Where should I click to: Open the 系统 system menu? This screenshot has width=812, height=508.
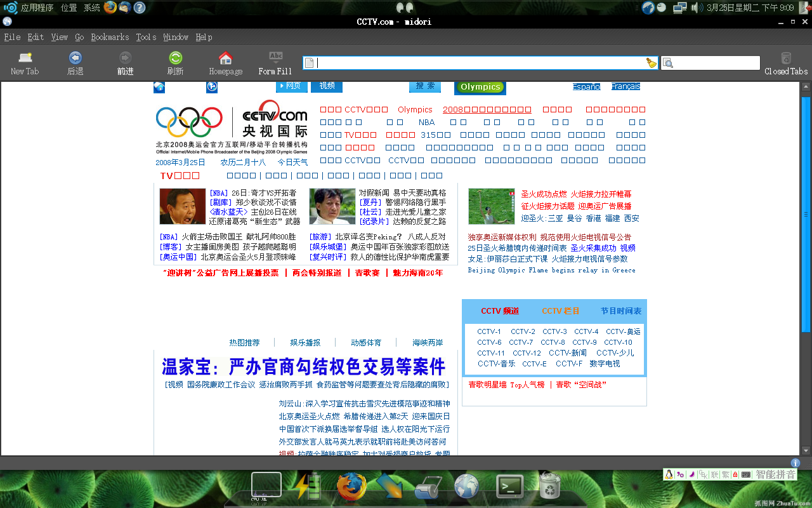tap(92, 8)
